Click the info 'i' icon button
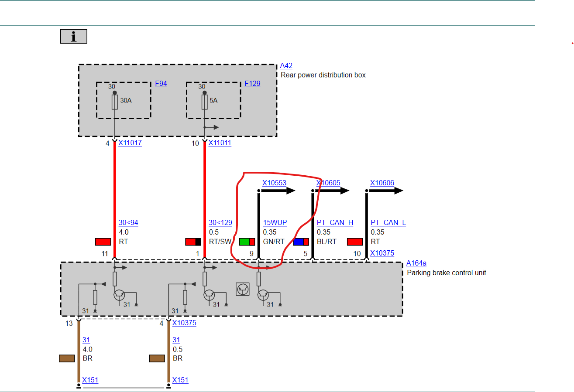 pos(73,37)
